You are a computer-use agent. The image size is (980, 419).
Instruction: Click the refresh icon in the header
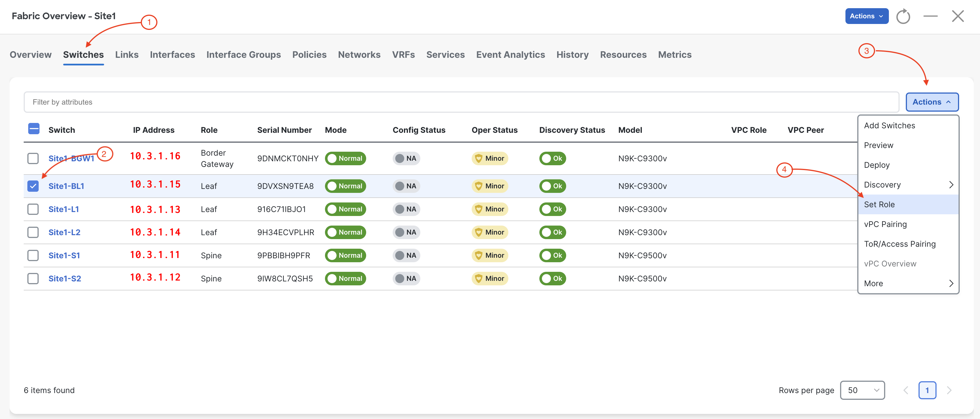[903, 16]
